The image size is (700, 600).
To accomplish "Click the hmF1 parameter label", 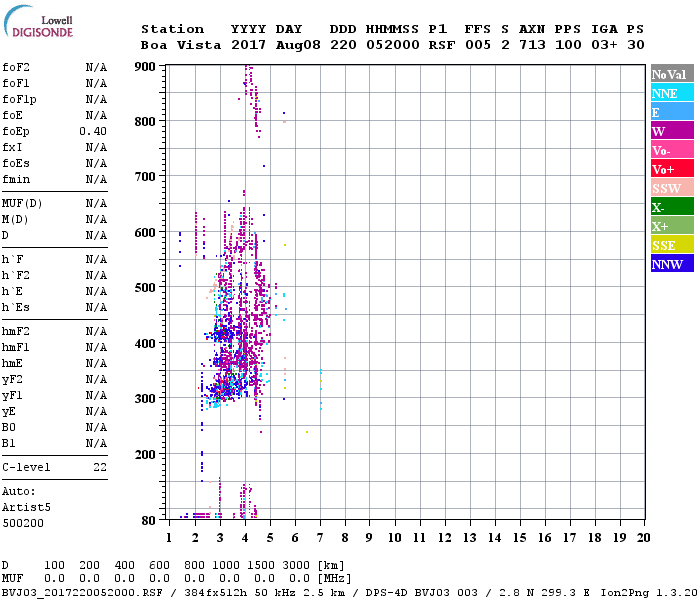I will click(x=16, y=348).
